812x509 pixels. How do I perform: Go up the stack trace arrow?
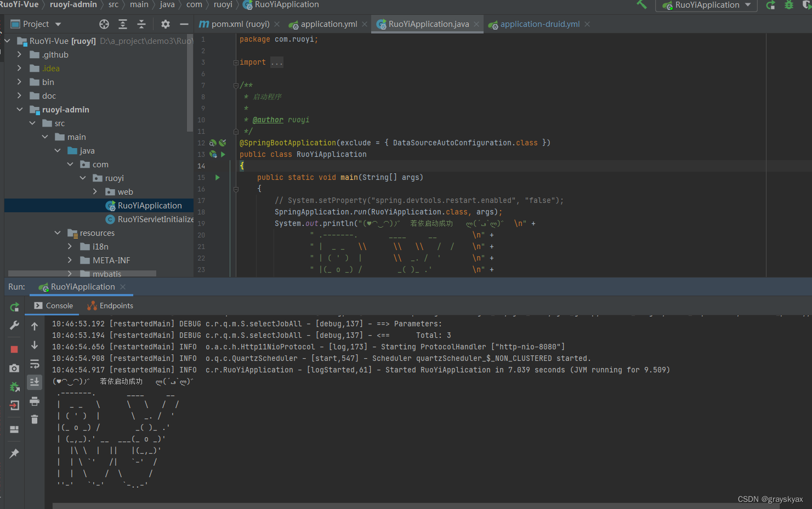coord(35,326)
